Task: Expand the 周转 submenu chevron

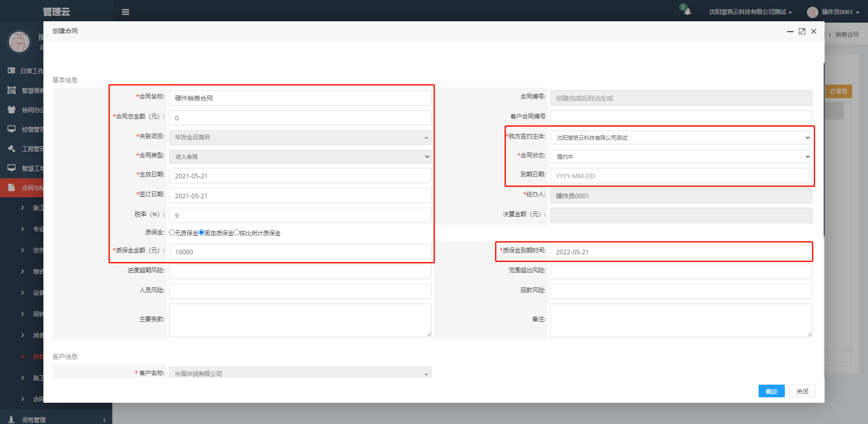Action: click(23, 314)
